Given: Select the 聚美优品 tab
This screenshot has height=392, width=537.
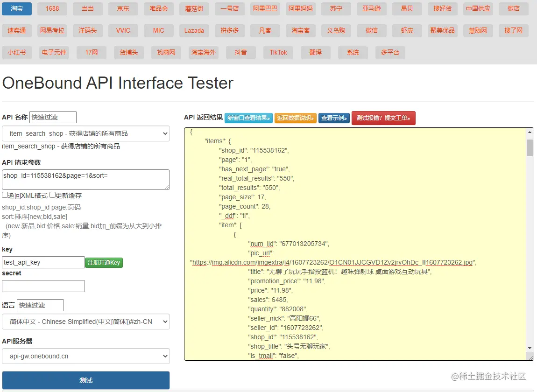Looking at the screenshot, I should (443, 30).
